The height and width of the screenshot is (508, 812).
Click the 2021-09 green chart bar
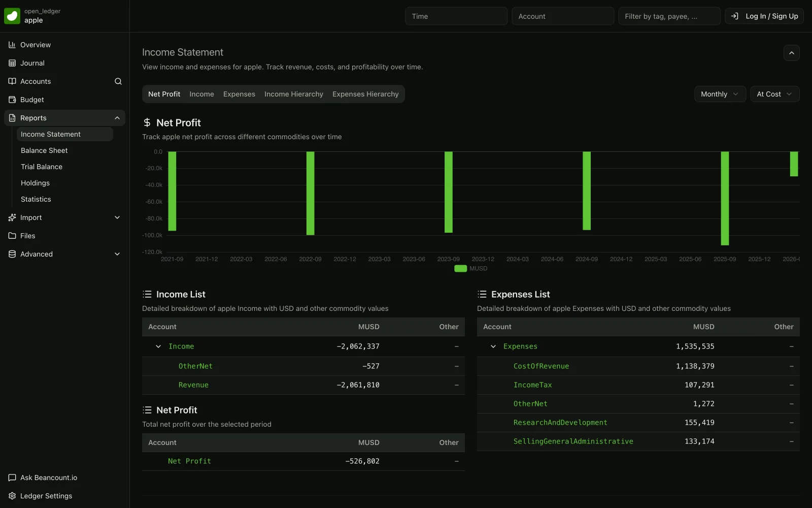coord(172,191)
